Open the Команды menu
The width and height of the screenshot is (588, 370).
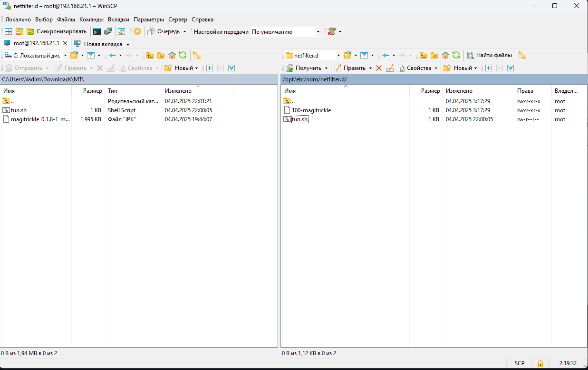pyautogui.click(x=92, y=19)
